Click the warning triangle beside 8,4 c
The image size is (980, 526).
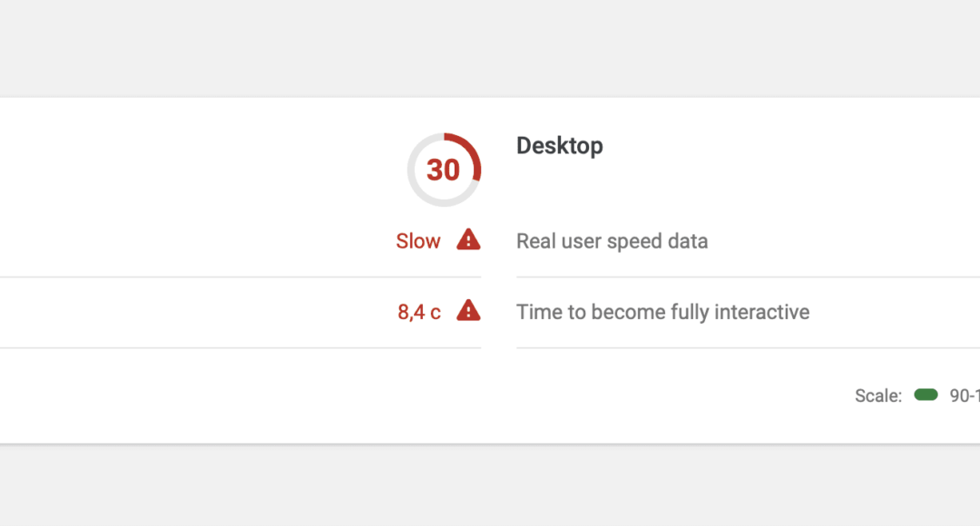coord(468,310)
